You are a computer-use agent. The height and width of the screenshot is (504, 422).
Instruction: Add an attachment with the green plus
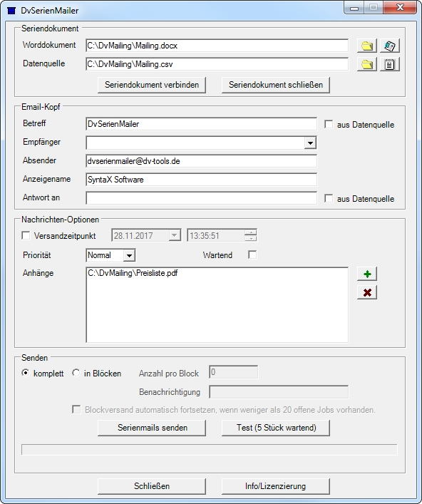pos(367,274)
